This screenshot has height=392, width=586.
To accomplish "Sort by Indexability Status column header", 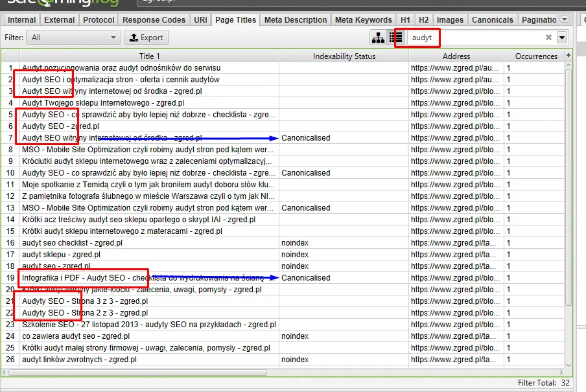I will point(344,56).
